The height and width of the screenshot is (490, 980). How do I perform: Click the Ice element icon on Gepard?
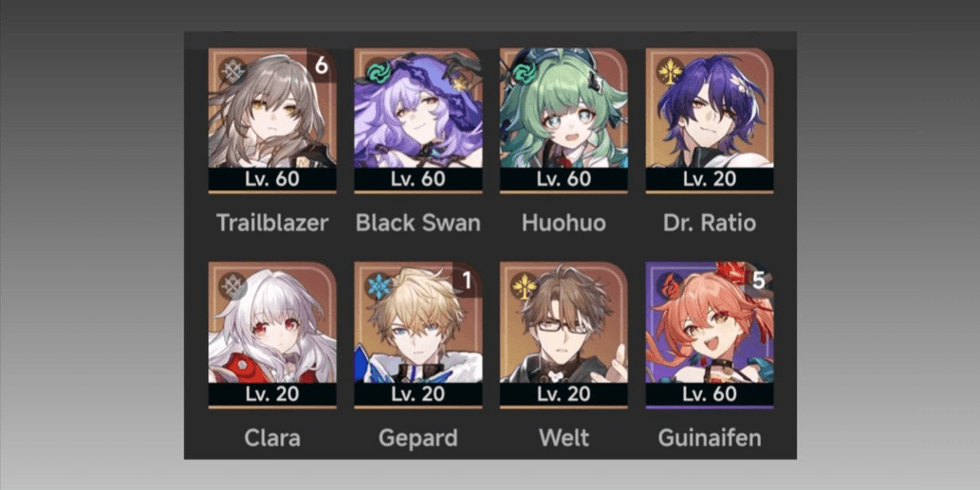pyautogui.click(x=379, y=286)
